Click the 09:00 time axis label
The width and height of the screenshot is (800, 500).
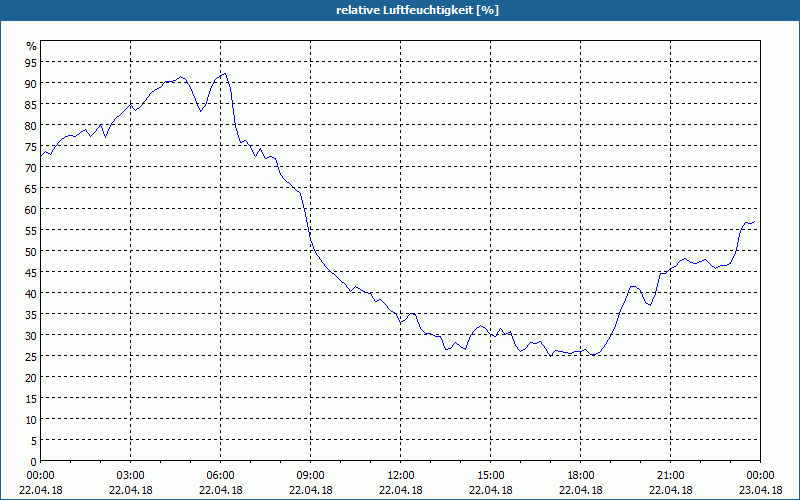coord(310,476)
